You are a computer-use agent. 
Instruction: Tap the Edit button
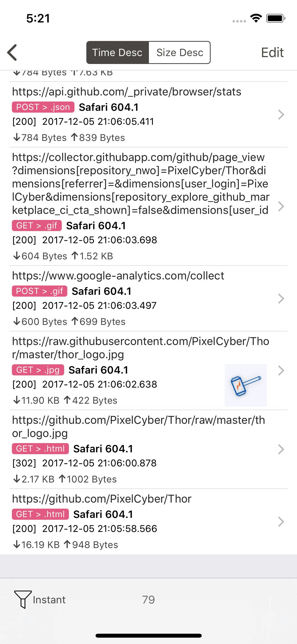point(272,52)
